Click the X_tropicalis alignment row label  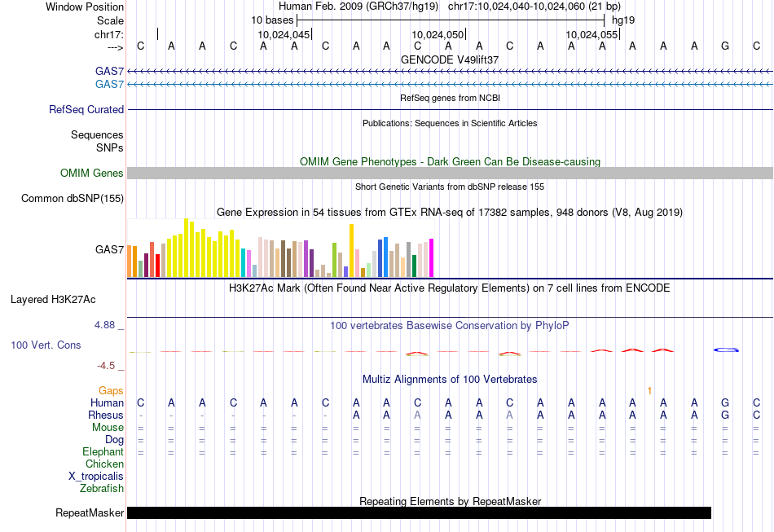[x=96, y=477]
